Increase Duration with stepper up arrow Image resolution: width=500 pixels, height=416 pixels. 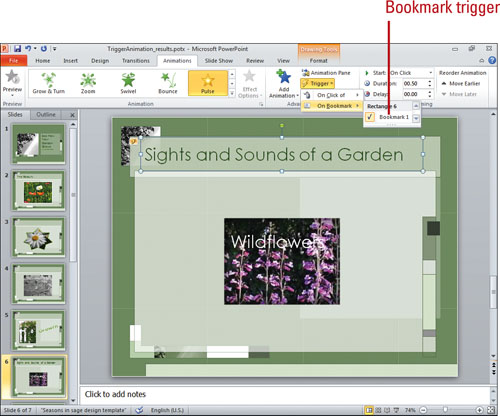pos(430,81)
